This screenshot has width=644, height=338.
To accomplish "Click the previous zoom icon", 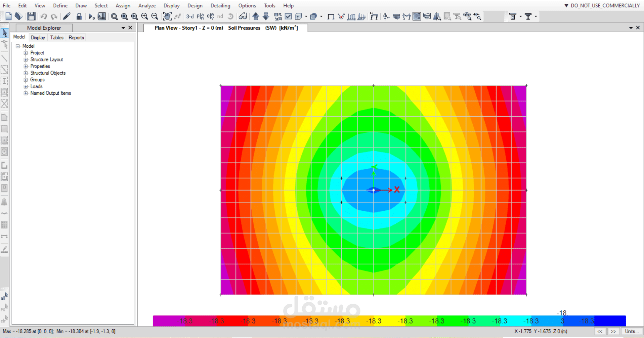I will 134,16.
